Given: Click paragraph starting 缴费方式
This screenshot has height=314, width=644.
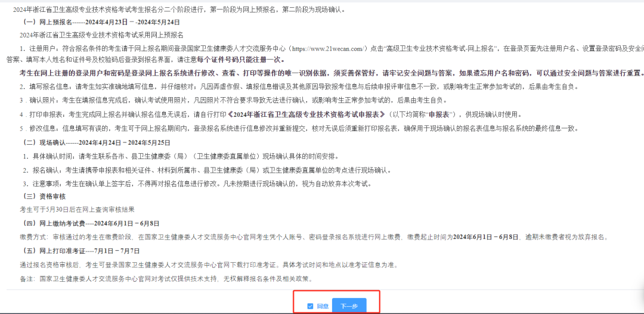Looking at the screenshot, I should pos(315,237).
